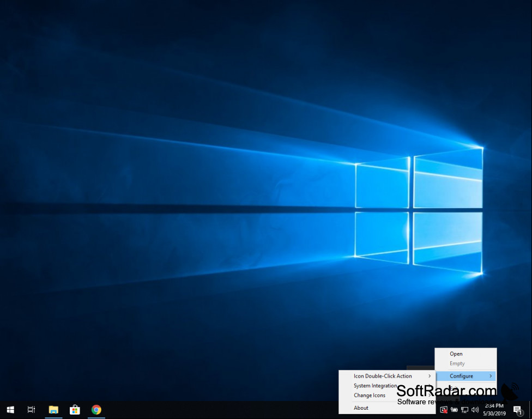Choose Open in the tray context menu
Screen dimensions: 532x419
click(465, 354)
